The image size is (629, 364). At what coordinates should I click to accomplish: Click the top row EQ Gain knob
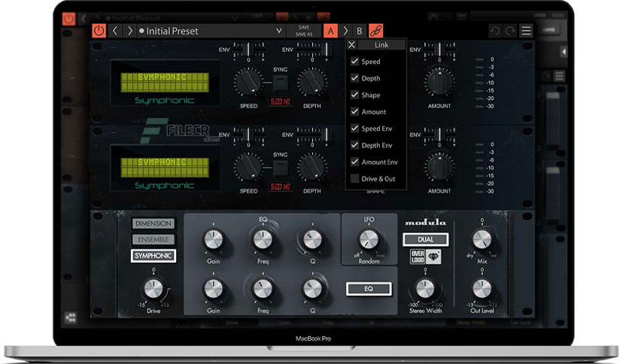pos(214,239)
